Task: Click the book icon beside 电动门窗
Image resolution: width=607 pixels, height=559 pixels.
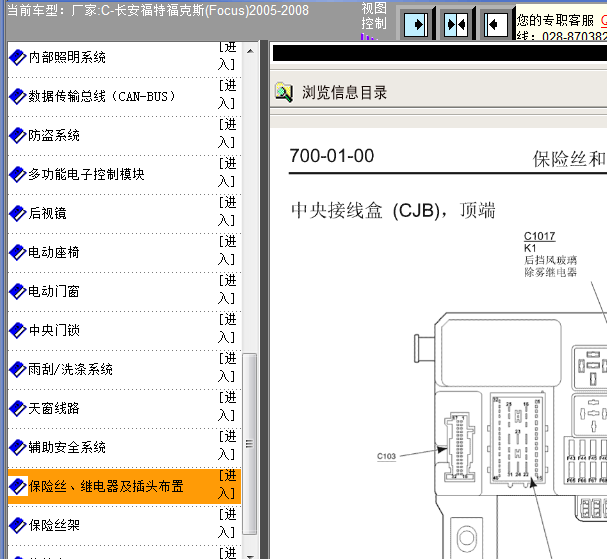Action: click(x=17, y=292)
